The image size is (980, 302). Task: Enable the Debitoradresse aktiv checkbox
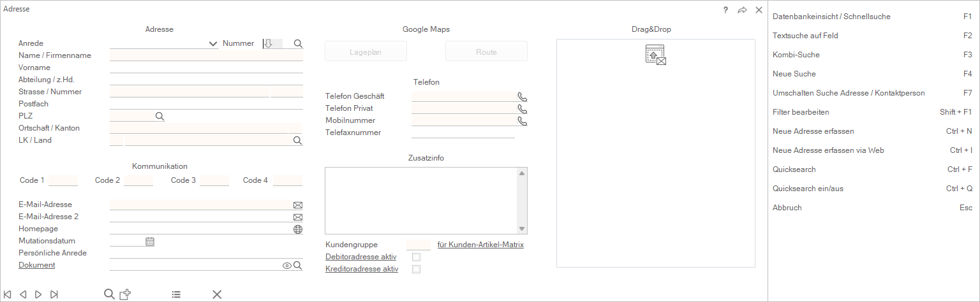click(417, 257)
